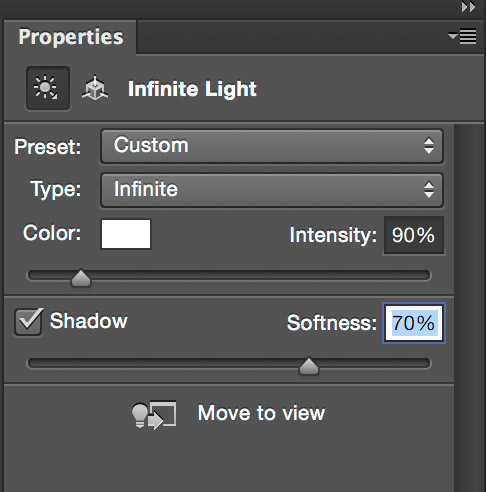486x492 pixels.
Task: Click the Intensity 90% input field
Action: click(413, 235)
